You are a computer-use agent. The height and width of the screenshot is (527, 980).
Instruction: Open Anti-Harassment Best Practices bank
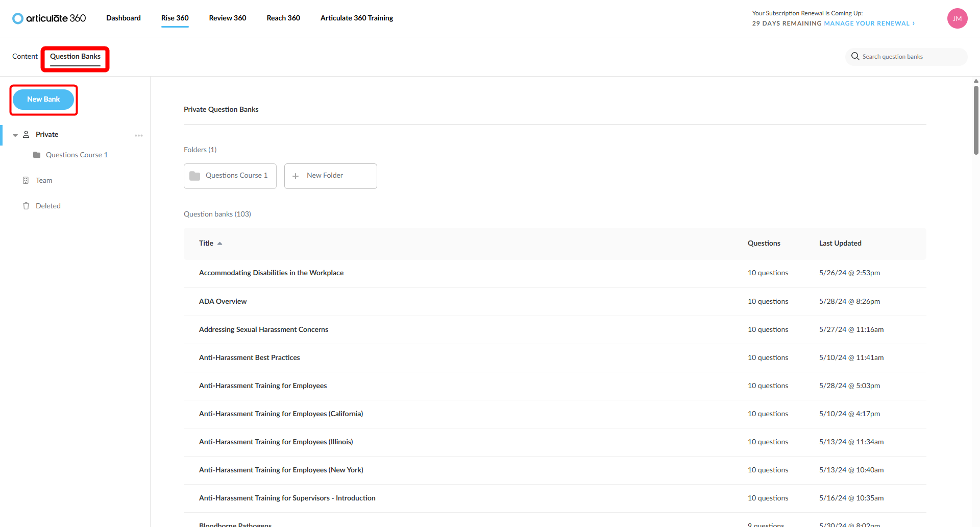250,357
